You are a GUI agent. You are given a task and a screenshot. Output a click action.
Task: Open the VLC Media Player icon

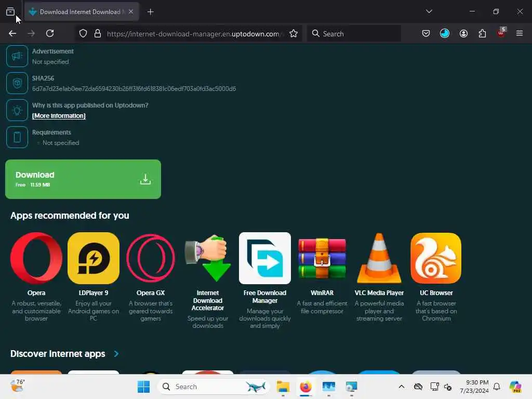click(x=379, y=258)
